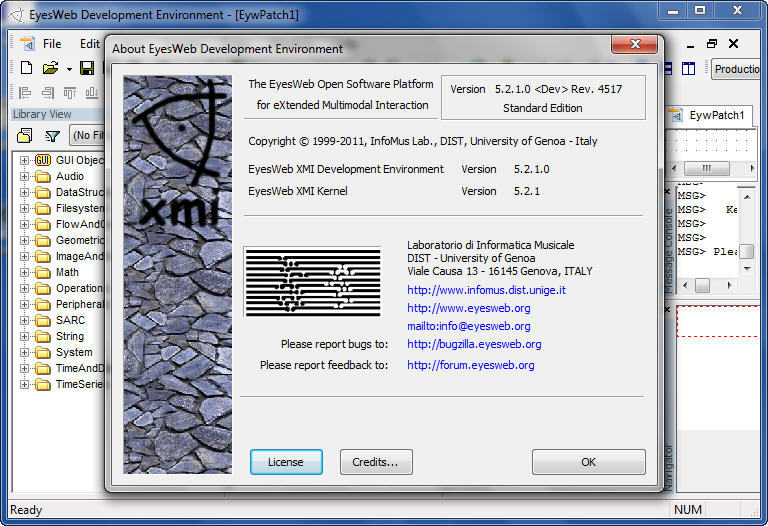Screen dimensions: 768x526
Task: Close the Message Console pane
Action: [x=667, y=191]
